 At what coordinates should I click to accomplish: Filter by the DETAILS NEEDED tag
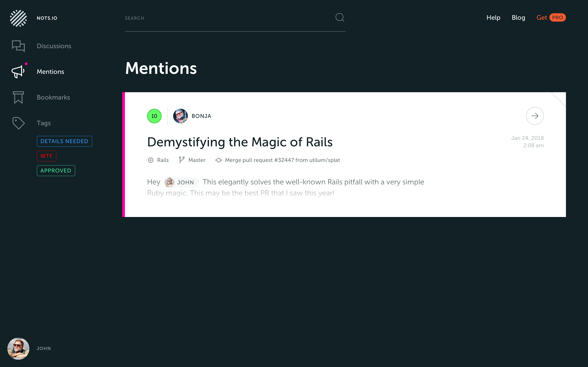click(x=64, y=141)
